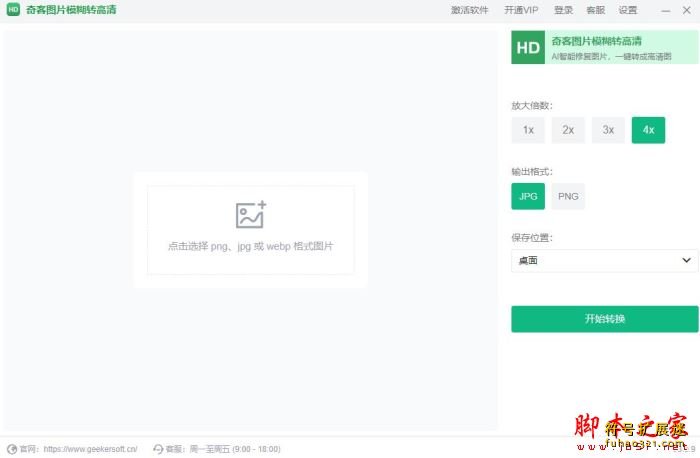Open the geekersoft.cn official website link

tap(90, 449)
